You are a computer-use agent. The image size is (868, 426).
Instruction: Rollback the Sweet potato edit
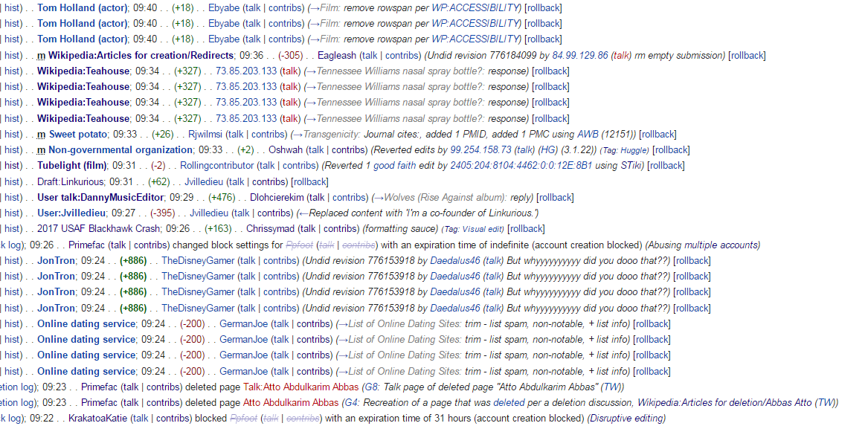pyautogui.click(x=658, y=135)
